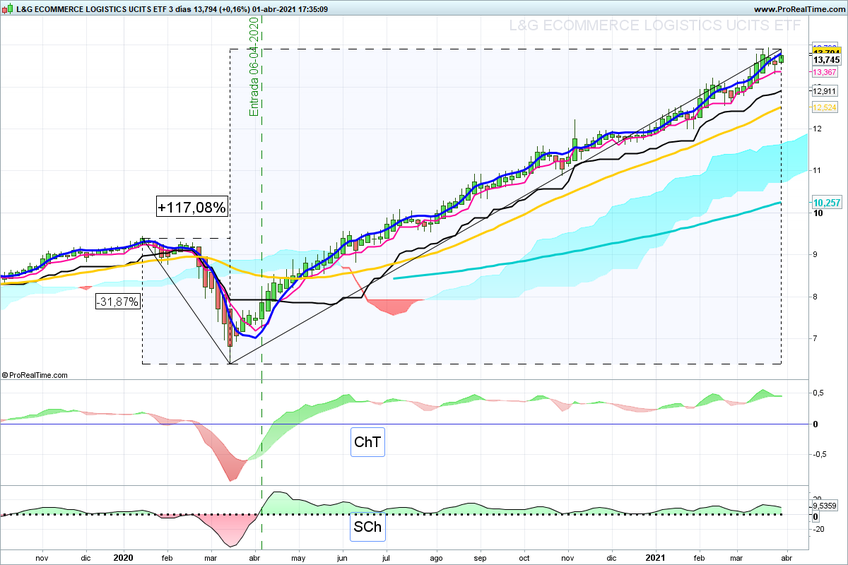Select the pink 13,367 price tag
848x565 pixels.
click(x=825, y=72)
